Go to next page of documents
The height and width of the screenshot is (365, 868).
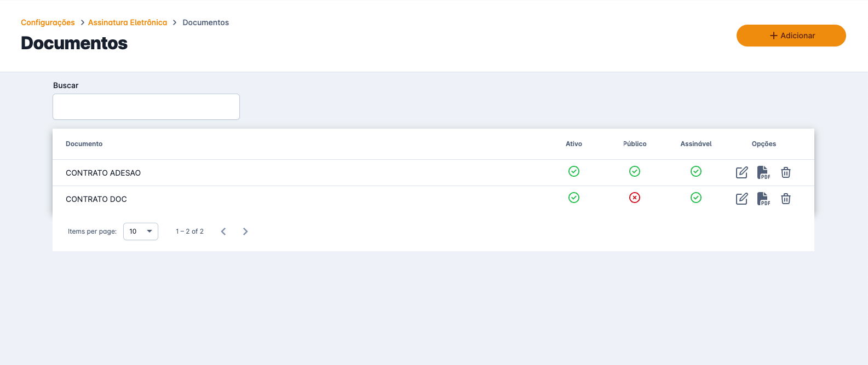245,231
